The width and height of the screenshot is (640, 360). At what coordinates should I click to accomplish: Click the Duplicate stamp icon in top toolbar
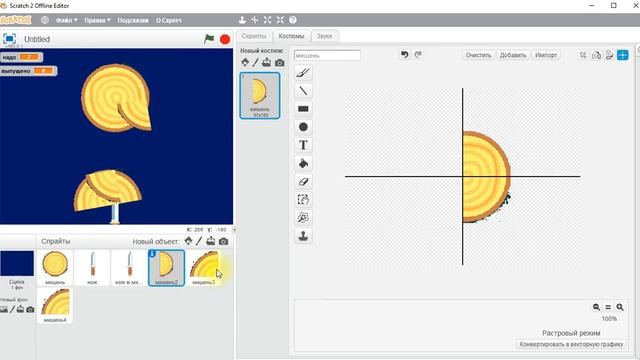(x=242, y=20)
